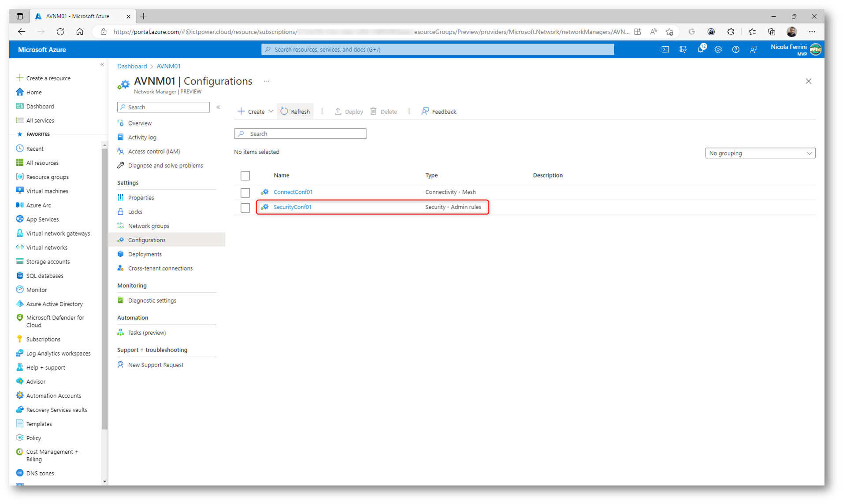The image size is (843, 504).
Task: Open the header feedback icon
Action: (x=753, y=50)
